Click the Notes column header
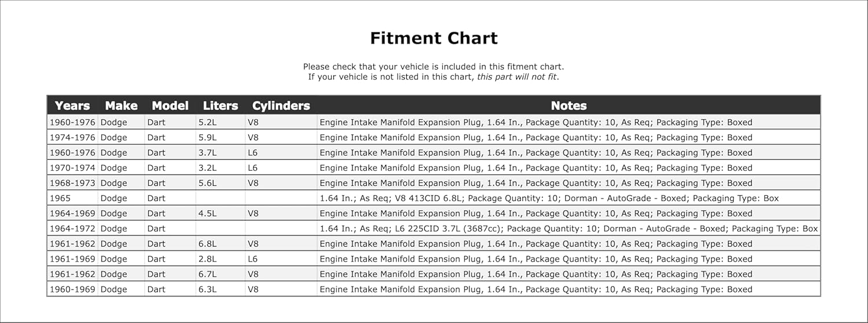Screen dimensions: 868x323 568,105
